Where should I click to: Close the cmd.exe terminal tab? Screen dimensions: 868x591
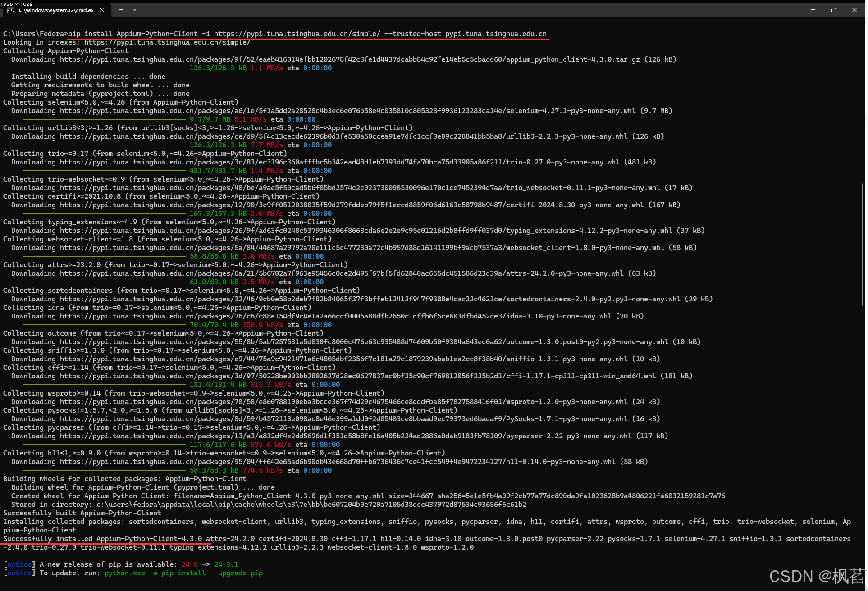tap(101, 10)
